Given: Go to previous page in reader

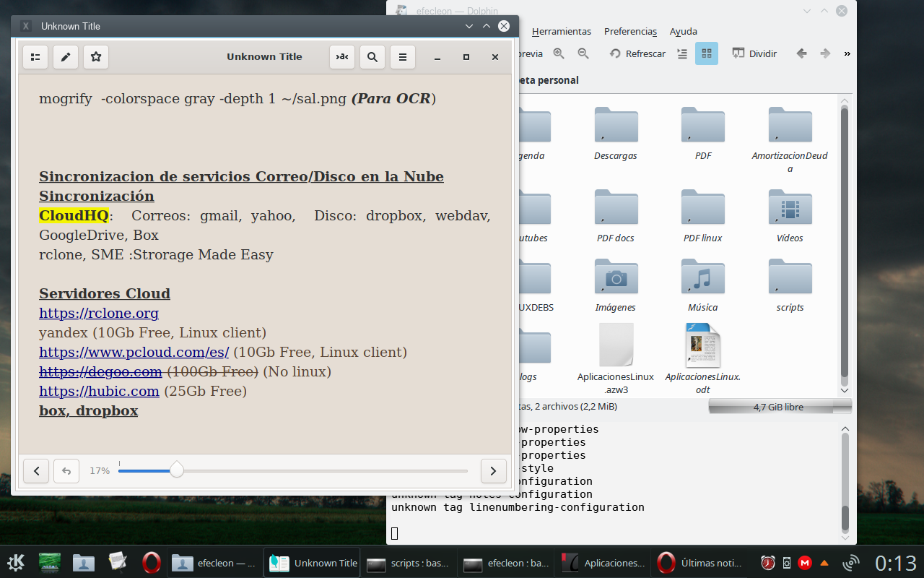Looking at the screenshot, I should coord(36,471).
